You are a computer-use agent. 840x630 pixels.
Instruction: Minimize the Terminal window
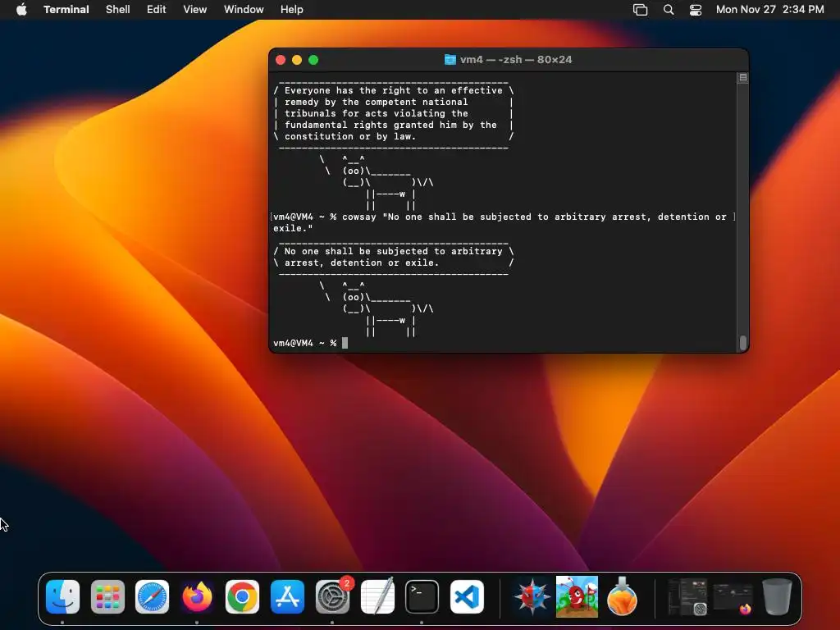pyautogui.click(x=297, y=60)
